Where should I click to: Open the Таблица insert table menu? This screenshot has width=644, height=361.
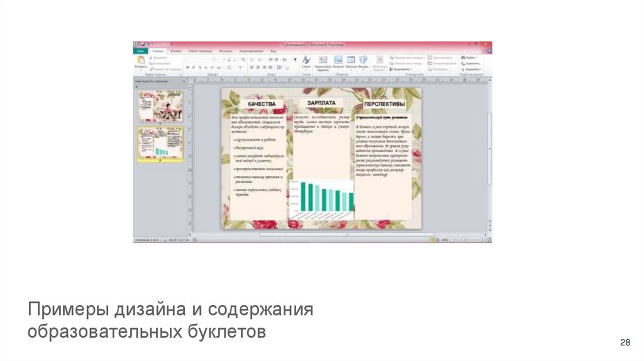click(x=351, y=62)
